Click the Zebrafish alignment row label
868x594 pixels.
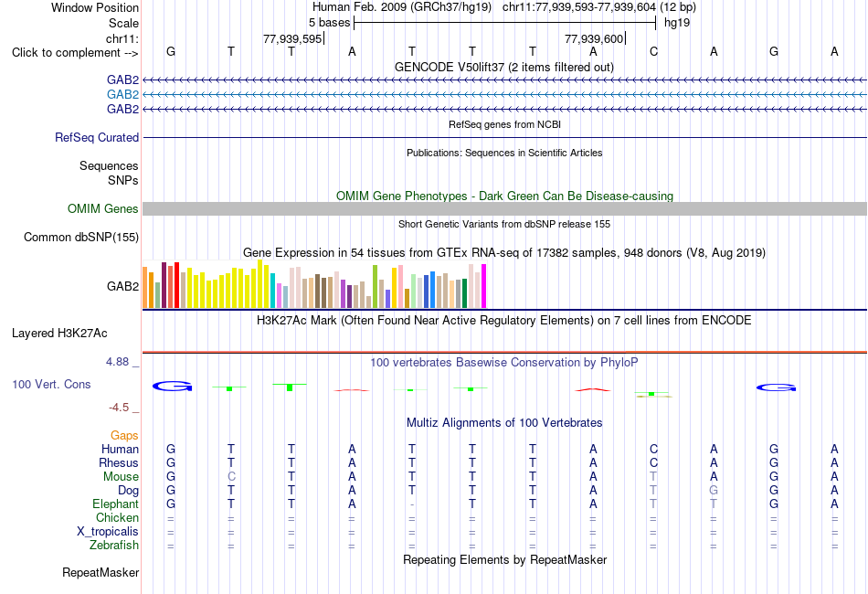pos(114,546)
